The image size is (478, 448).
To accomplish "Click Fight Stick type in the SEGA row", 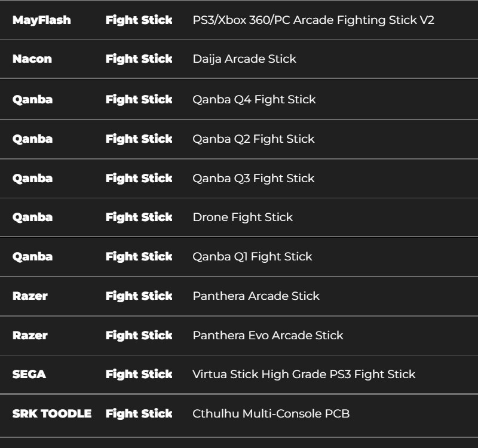I will coord(139,375).
